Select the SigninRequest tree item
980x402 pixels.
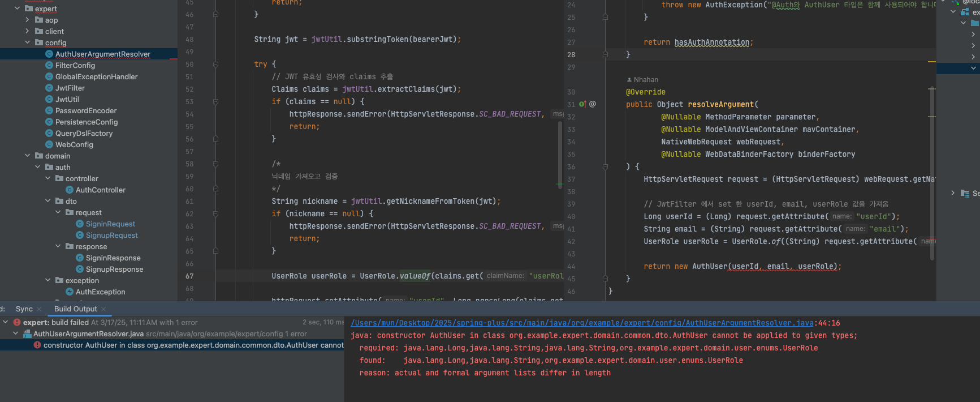pos(110,224)
